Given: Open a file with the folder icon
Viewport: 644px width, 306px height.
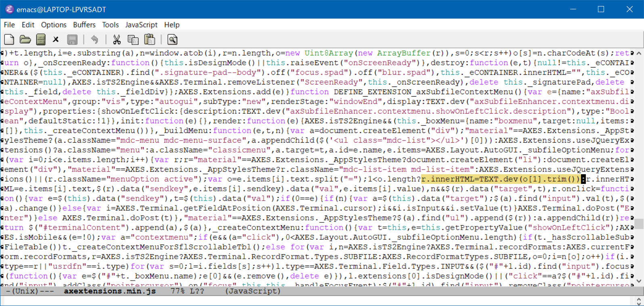Looking at the screenshot, I should click(25, 40).
